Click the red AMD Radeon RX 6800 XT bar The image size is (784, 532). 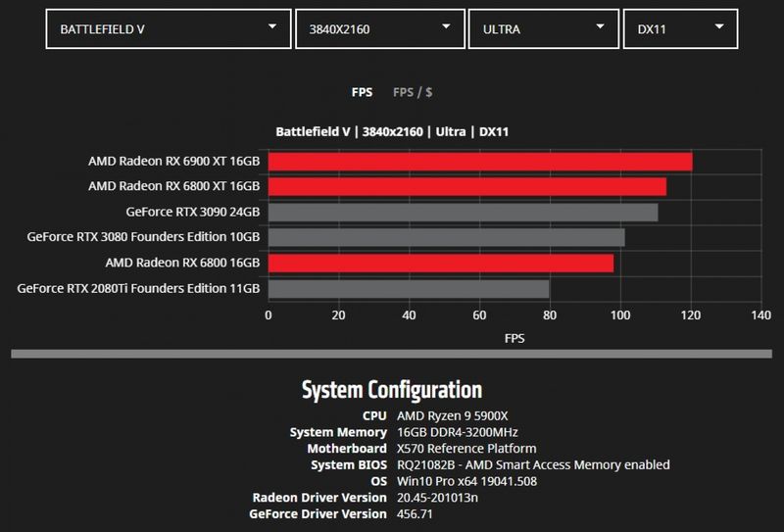pyautogui.click(x=467, y=186)
